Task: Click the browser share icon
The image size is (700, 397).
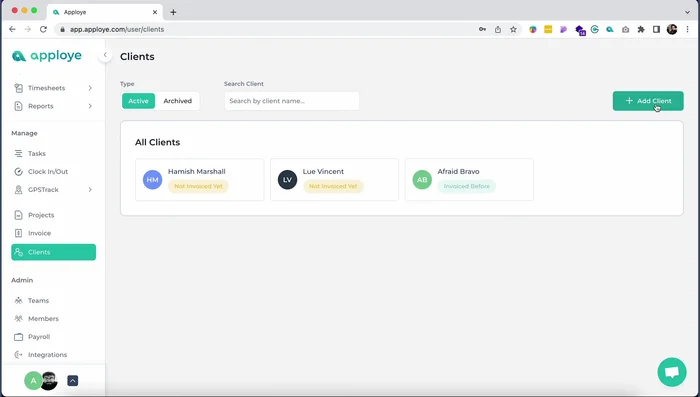Action: (498, 29)
